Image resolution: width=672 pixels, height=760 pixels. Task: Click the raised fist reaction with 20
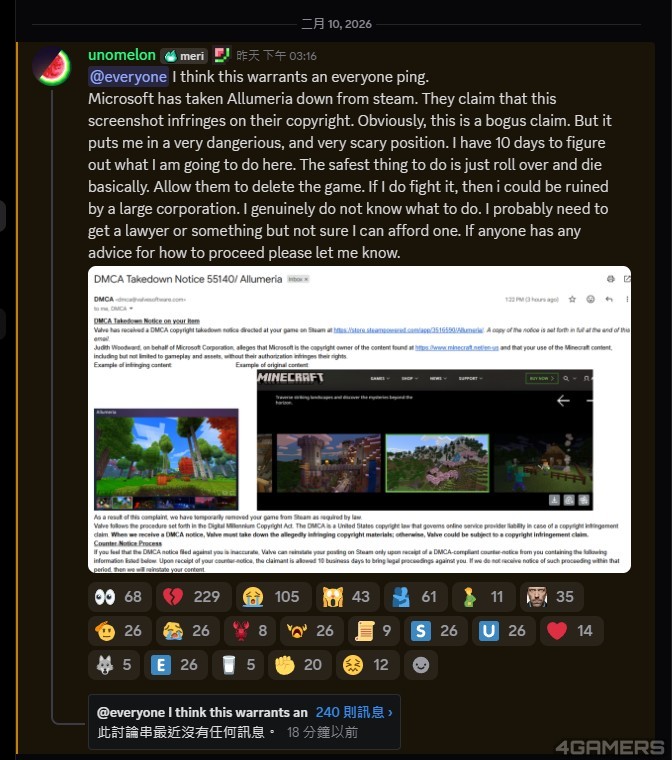pos(299,665)
